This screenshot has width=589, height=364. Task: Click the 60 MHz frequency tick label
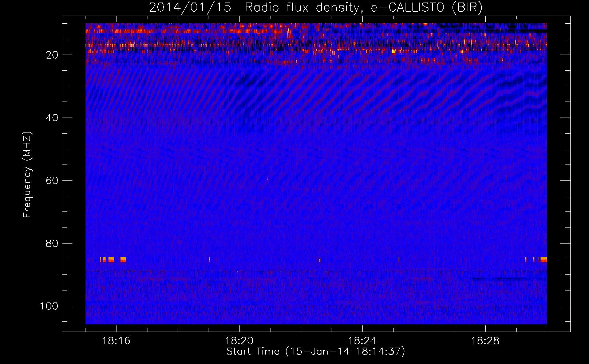pyautogui.click(x=52, y=181)
